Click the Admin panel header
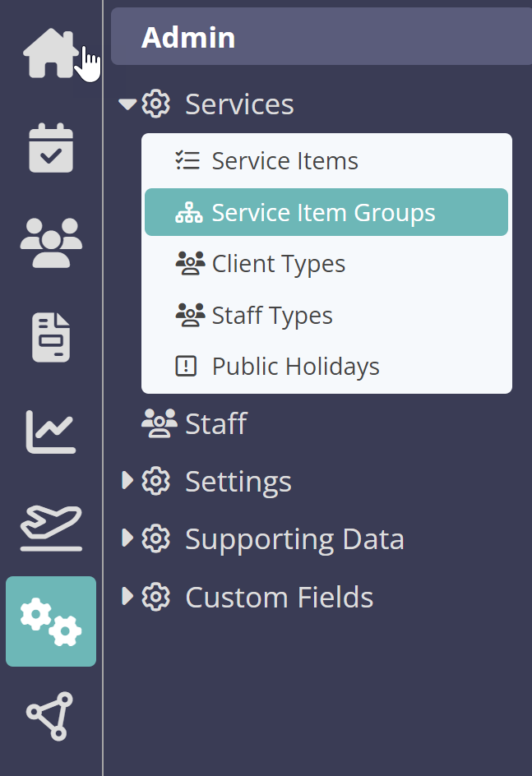Viewport: 532px width, 776px height. 322,37
